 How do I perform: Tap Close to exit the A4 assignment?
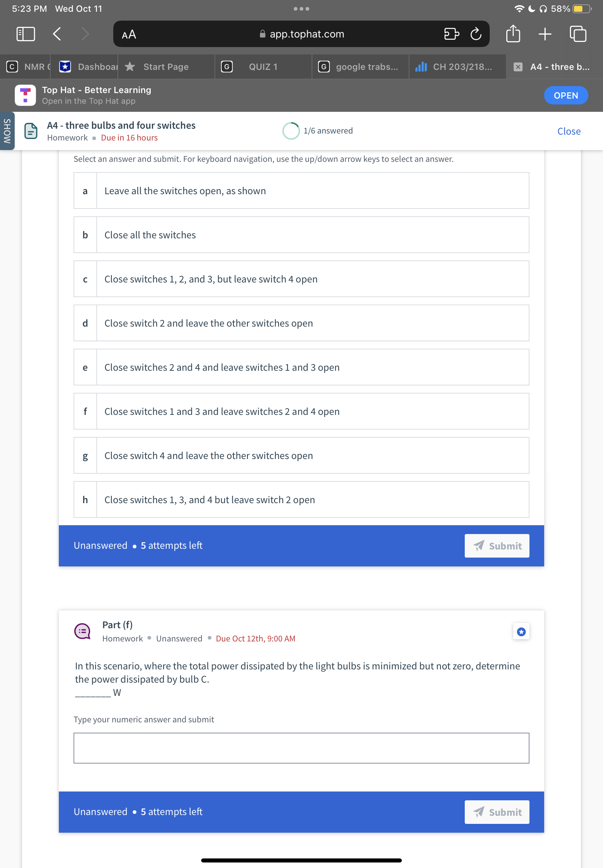click(x=569, y=131)
